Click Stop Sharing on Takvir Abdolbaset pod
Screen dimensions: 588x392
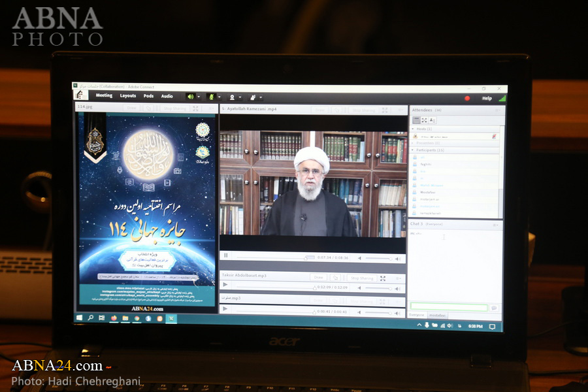tap(361, 278)
